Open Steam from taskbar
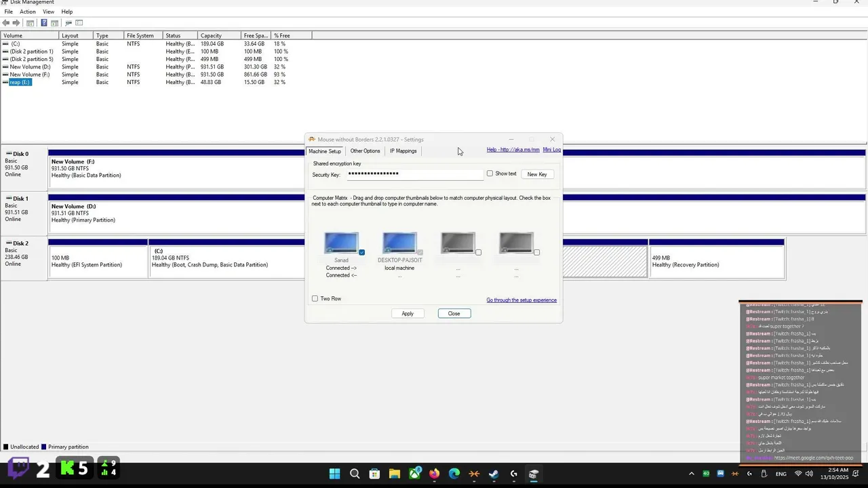Viewport: 868px width, 488px height. click(494, 474)
